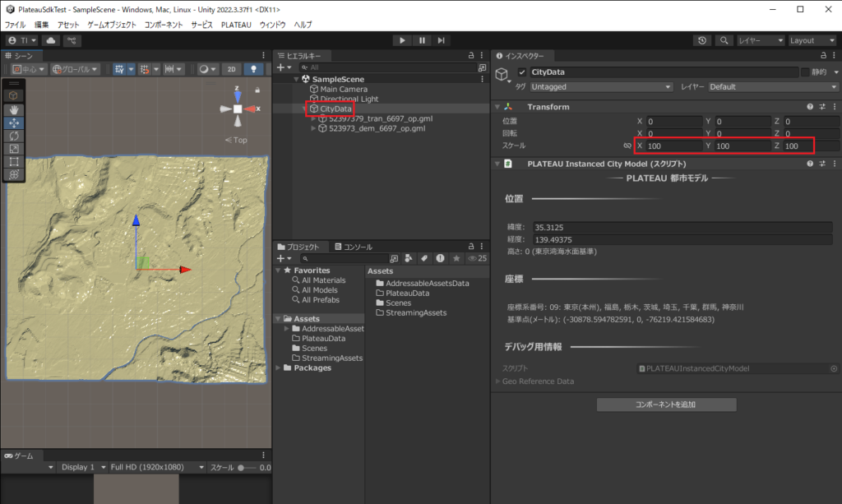This screenshot has width=842, height=504.
Task: Toggle scale constrained proportions link icon
Action: click(x=627, y=146)
